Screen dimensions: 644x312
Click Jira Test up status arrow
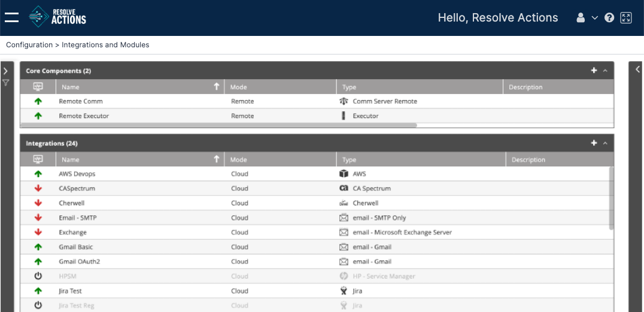click(38, 291)
